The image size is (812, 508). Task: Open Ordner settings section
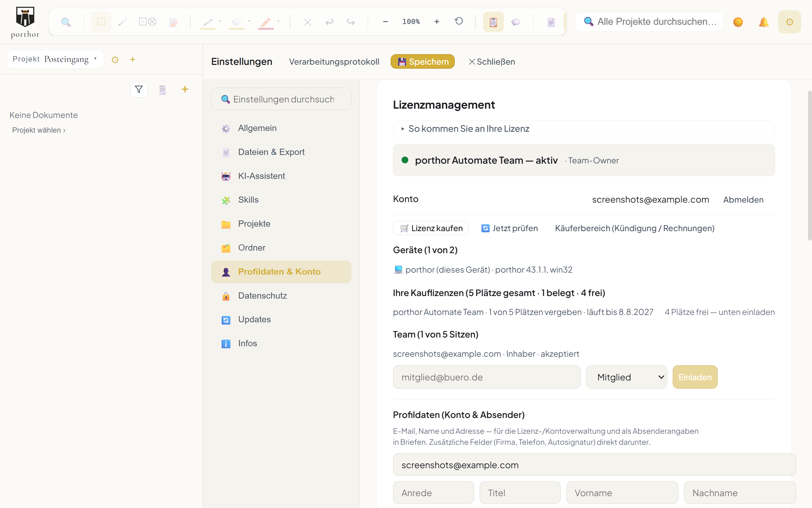pyautogui.click(x=281, y=248)
